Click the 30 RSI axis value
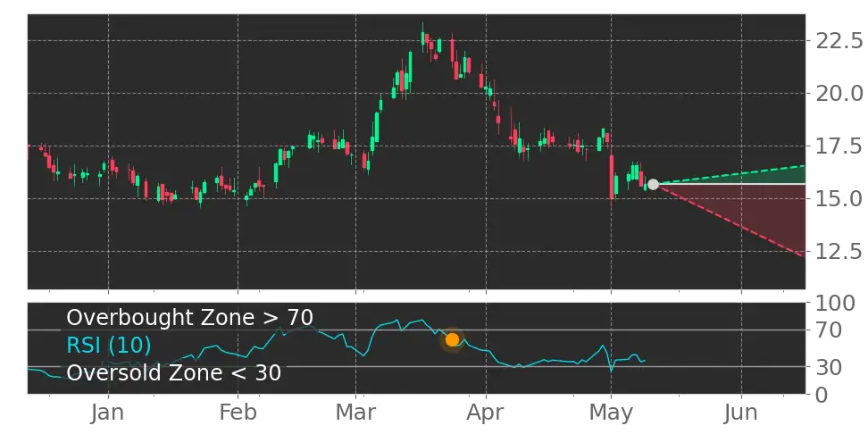 coord(830,366)
